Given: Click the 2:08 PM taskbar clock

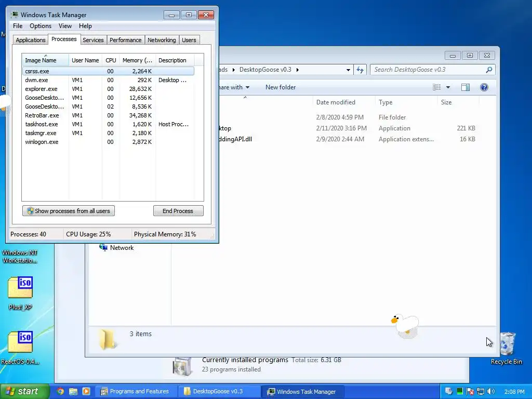Looking at the screenshot, I should tap(514, 392).
